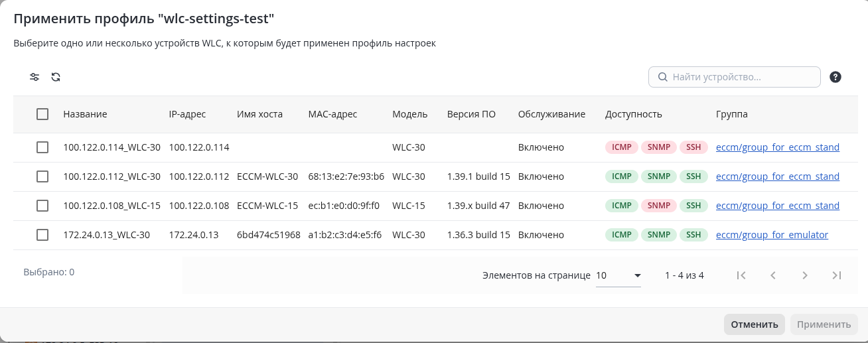Open the table filter settings icon
Image resolution: width=868 pixels, height=343 pixels.
pos(35,77)
